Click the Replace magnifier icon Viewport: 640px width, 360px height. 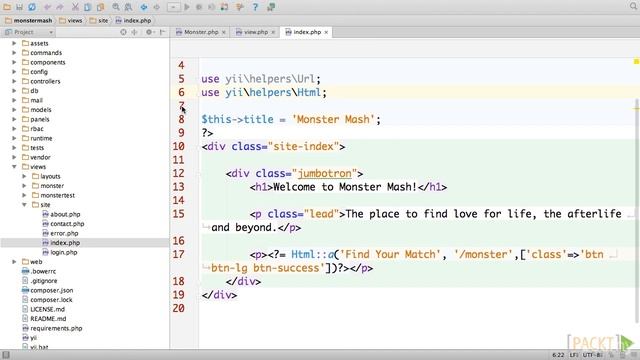[x=128, y=7]
